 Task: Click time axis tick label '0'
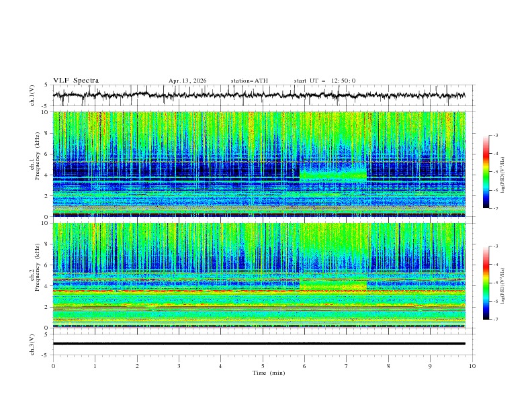53,366
